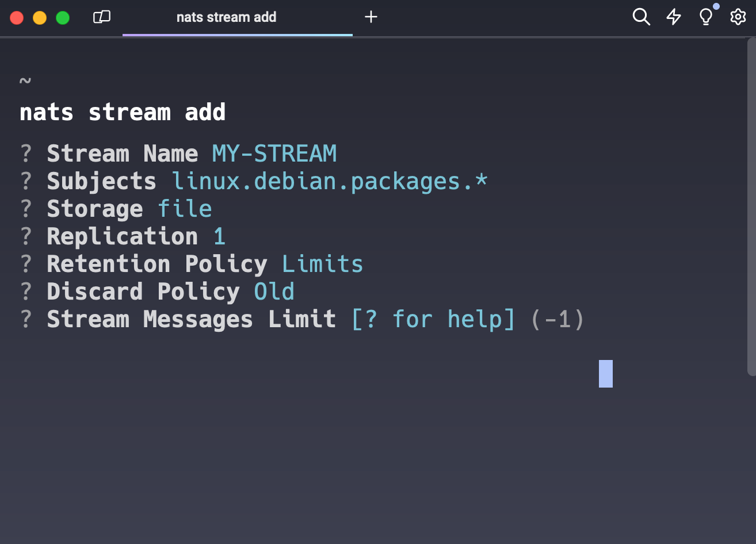Toggle fullscreen with the green traffic light
The height and width of the screenshot is (544, 756).
coord(62,17)
